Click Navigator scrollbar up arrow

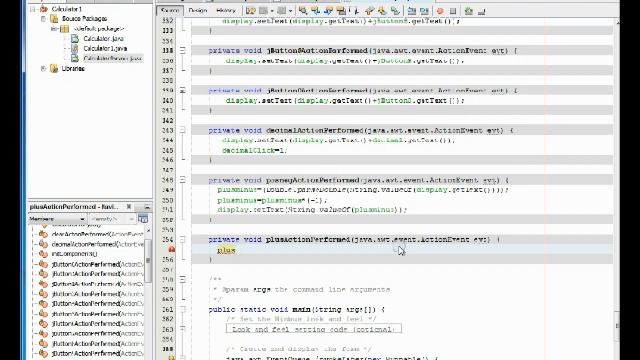[148, 231]
